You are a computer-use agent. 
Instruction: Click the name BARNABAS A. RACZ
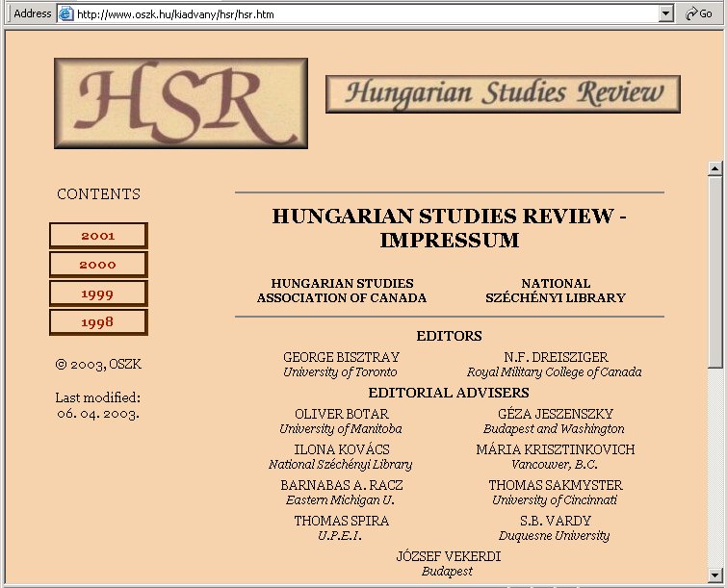pyautogui.click(x=342, y=485)
